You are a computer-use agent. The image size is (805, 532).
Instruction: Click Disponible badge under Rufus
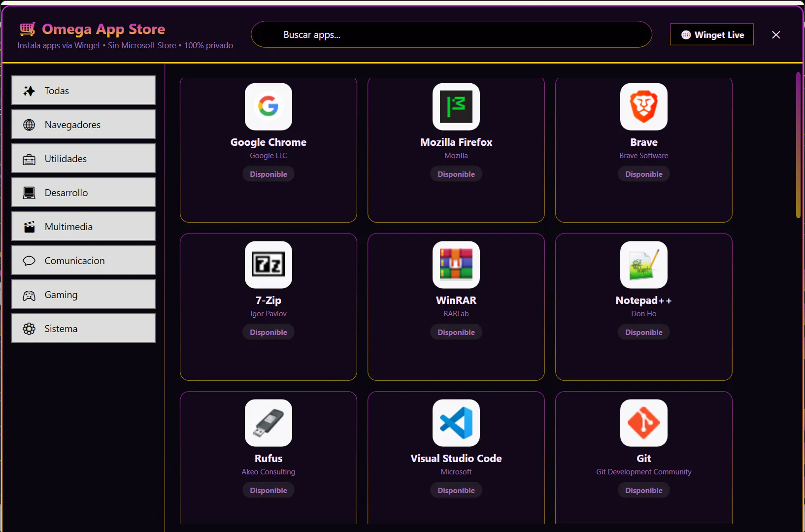[x=268, y=490]
